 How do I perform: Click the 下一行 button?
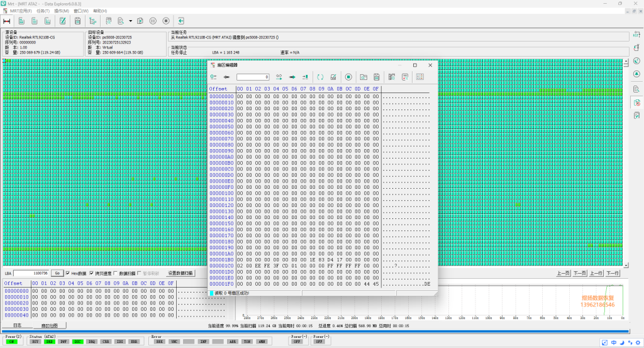coord(613,273)
